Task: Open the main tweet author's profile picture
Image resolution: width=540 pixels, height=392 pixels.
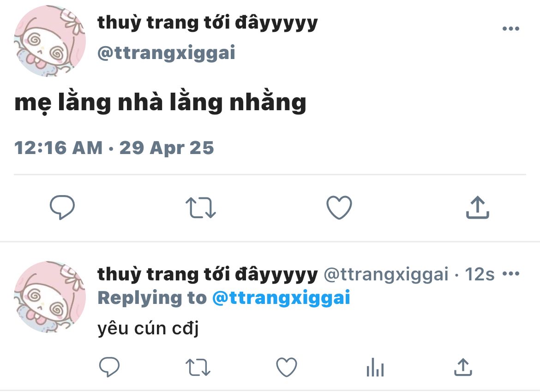Action: 49,41
